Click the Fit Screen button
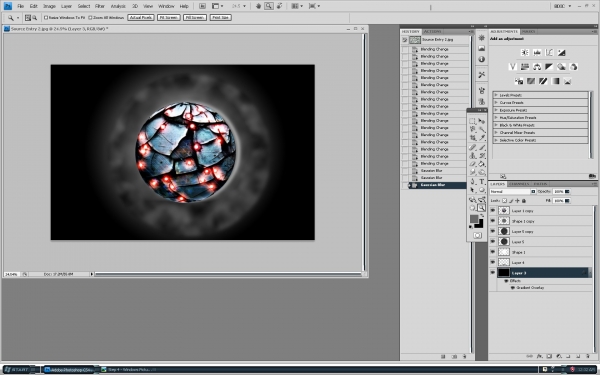 [x=169, y=18]
